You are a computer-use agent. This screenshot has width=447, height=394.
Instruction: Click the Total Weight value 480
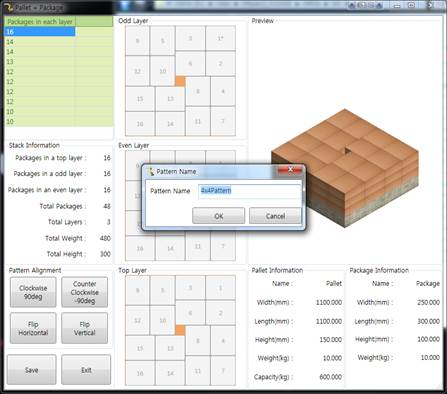[105, 238]
